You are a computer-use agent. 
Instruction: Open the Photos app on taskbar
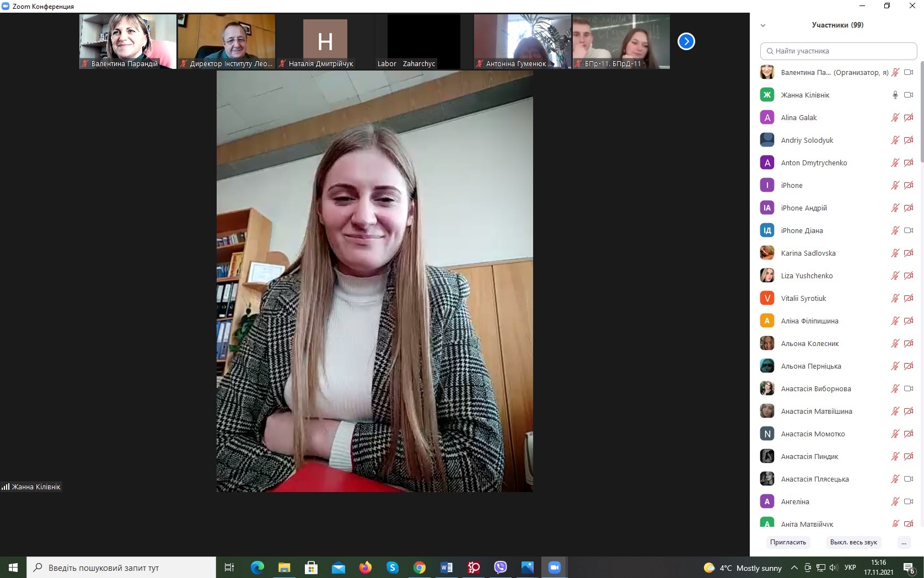(x=527, y=568)
